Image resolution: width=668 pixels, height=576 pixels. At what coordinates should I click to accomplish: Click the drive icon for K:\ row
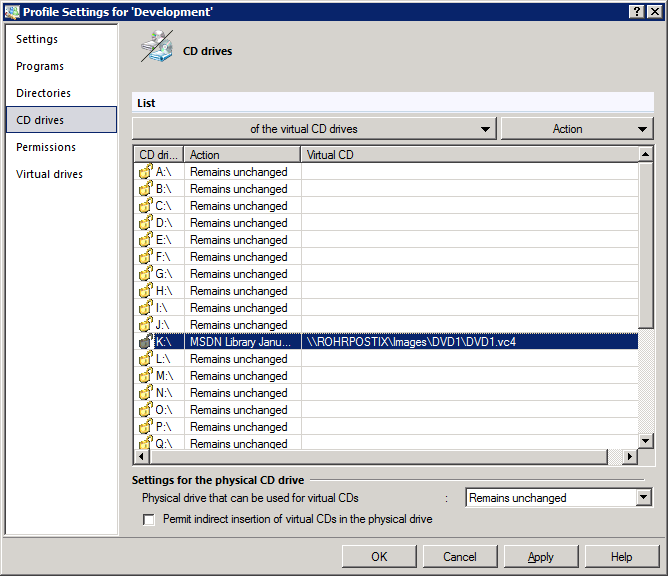tap(145, 342)
